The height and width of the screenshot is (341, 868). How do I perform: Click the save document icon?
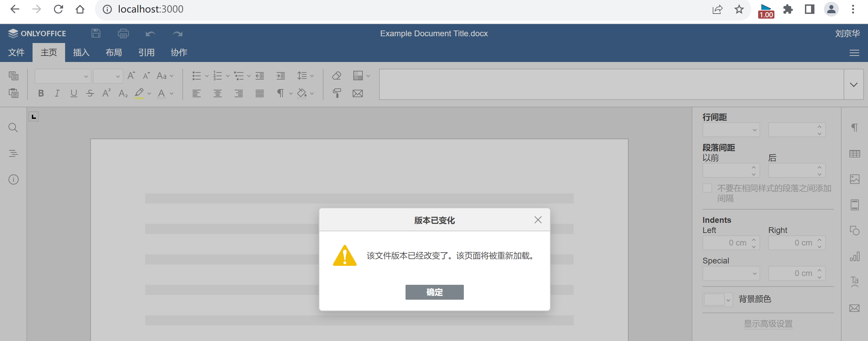pos(96,33)
